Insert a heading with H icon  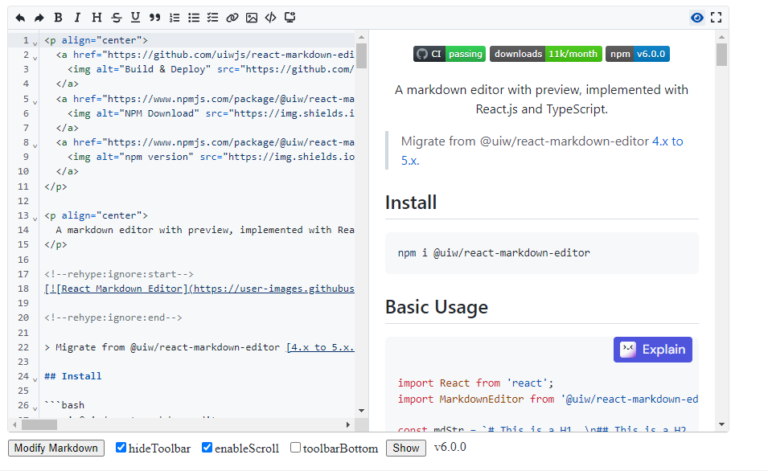[97, 18]
